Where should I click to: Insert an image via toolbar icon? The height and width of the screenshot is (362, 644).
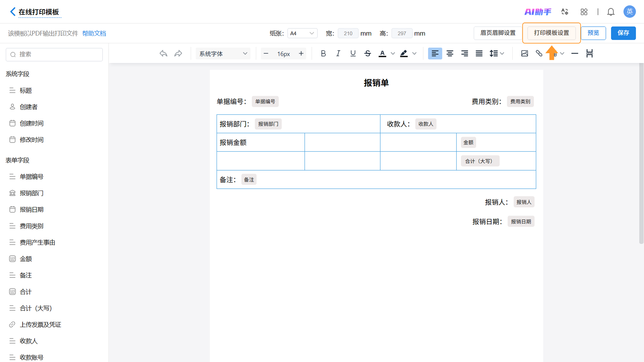coord(524,53)
